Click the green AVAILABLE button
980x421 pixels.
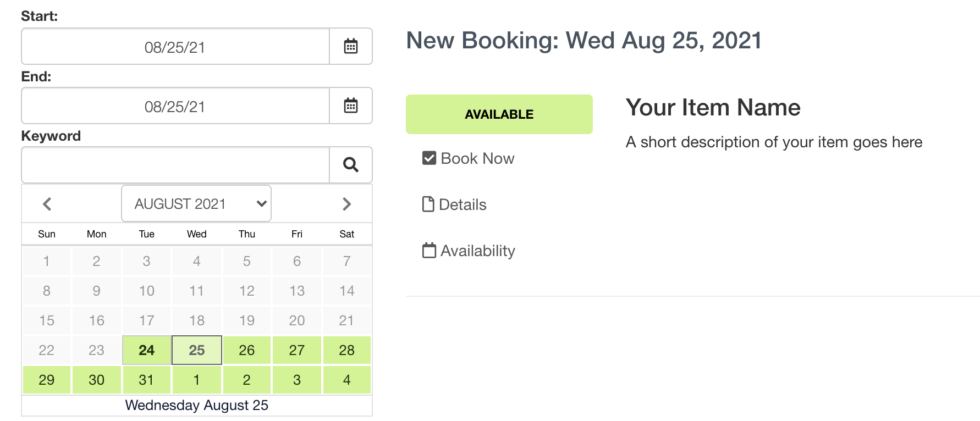(x=499, y=114)
